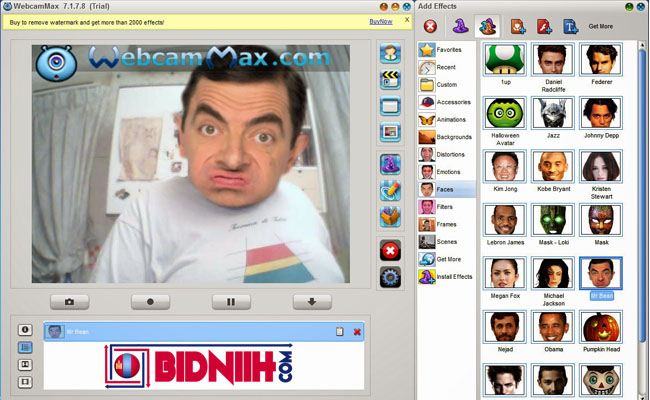Image resolution: width=650 pixels, height=400 pixels.
Task: Apply the Megan Fox face effect
Action: 504,273
